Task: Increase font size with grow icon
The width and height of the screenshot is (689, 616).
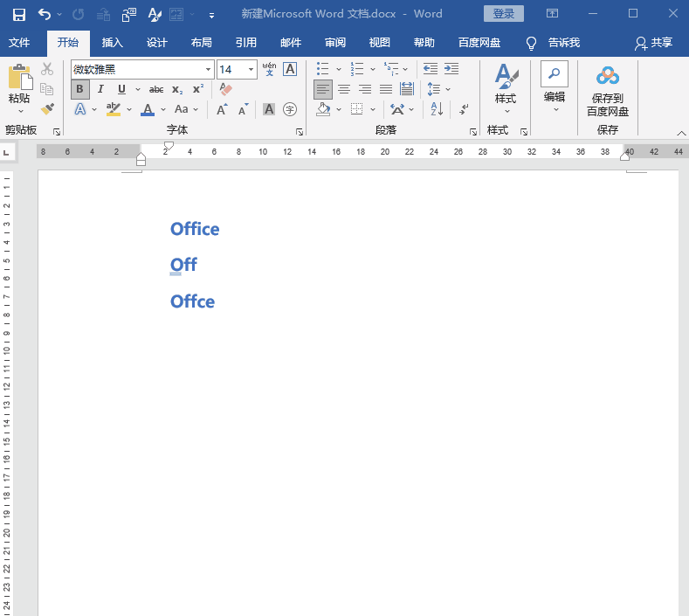Action: point(223,109)
